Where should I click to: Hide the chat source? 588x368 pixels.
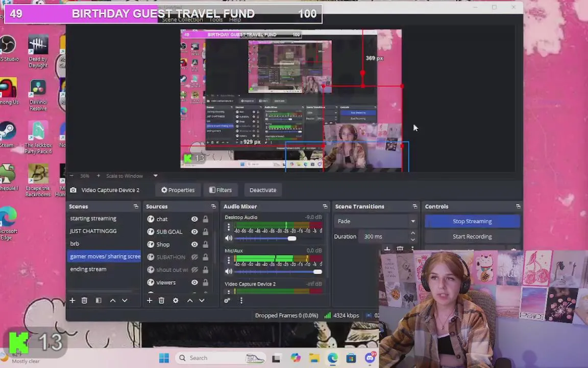coord(194,219)
